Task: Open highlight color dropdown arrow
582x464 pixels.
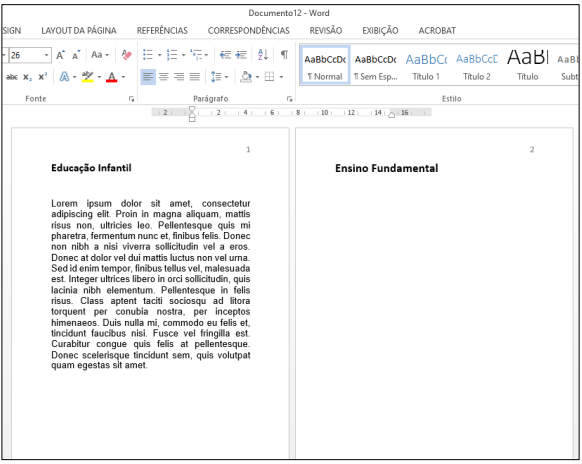Action: [99, 77]
